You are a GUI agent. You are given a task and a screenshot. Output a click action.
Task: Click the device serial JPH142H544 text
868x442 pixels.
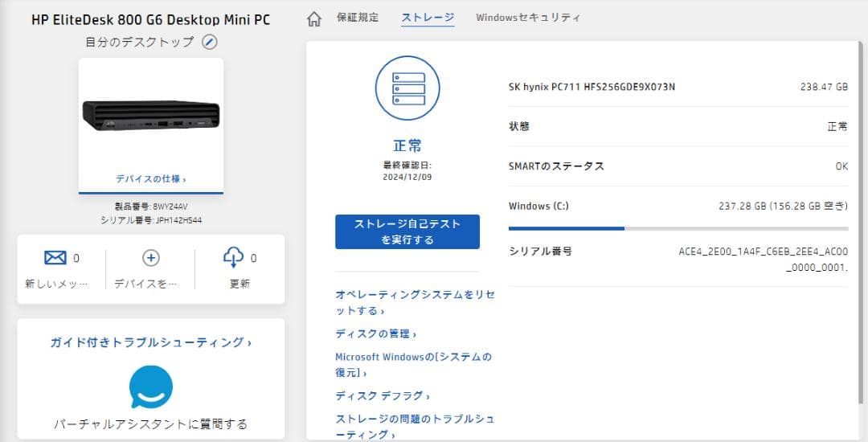[x=151, y=220]
